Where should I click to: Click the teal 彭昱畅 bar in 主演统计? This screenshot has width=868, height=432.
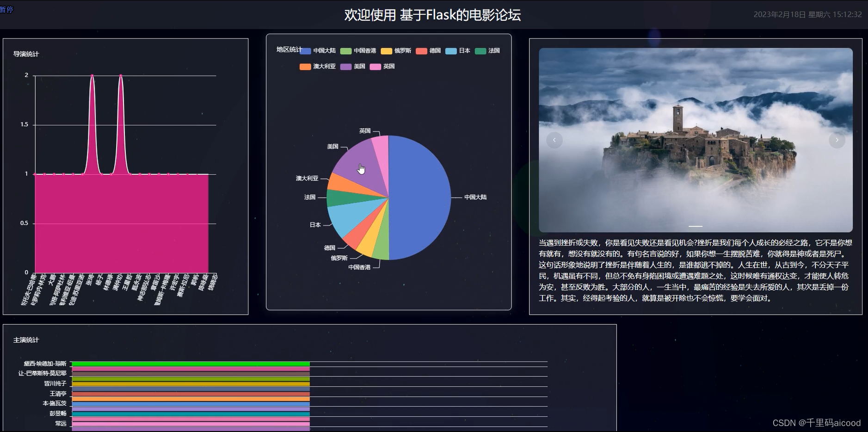[191, 414]
